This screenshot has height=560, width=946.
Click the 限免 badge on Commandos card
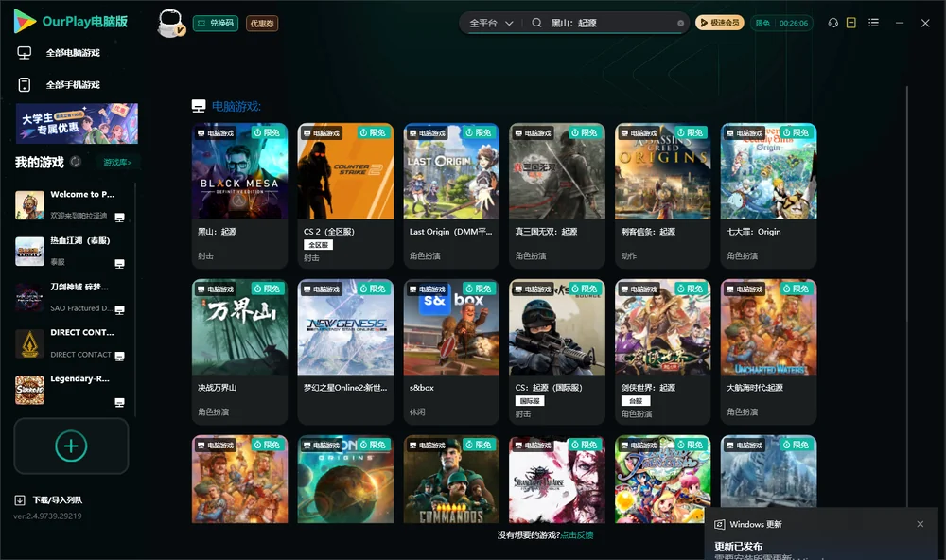(479, 445)
